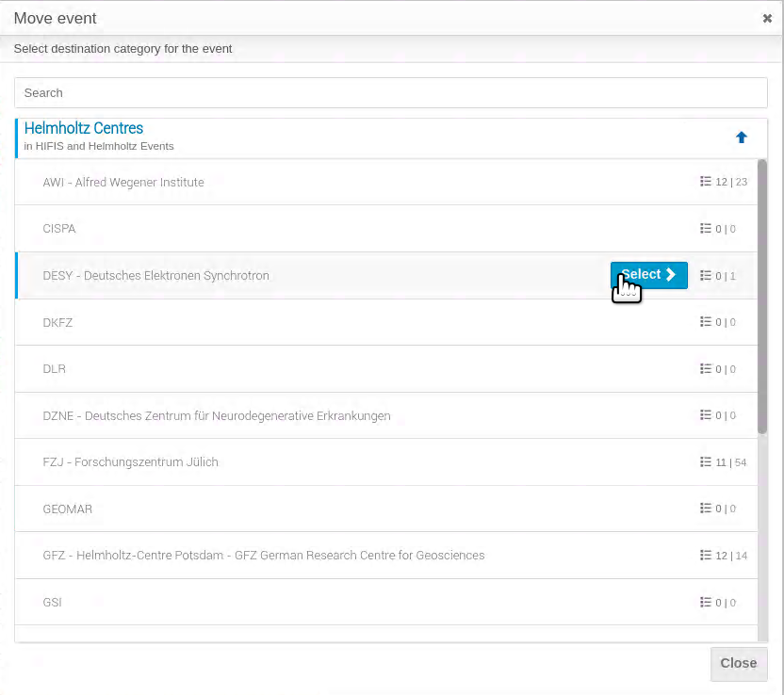Click the list icon beside AWI counts
This screenshot has height=695, width=784.
pyautogui.click(x=705, y=182)
